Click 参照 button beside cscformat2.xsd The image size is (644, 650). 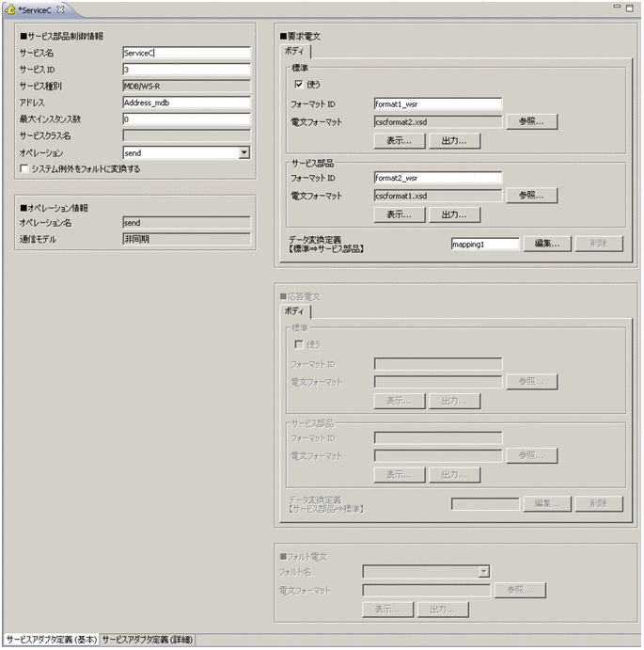[532, 121]
